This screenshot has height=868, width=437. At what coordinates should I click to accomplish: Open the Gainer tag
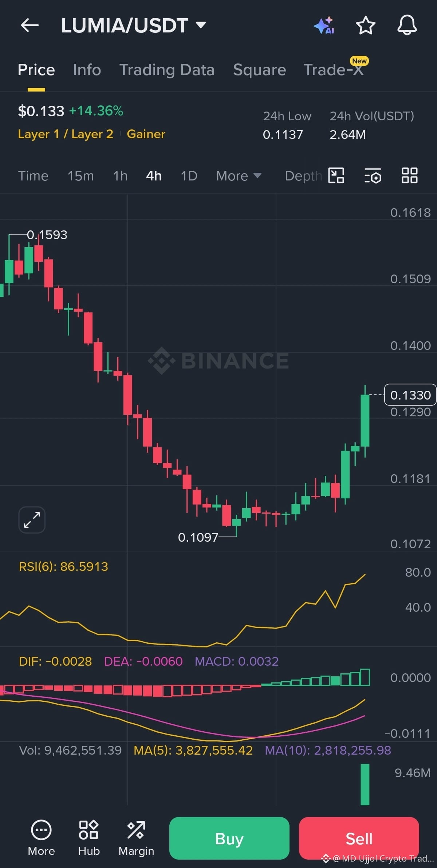[146, 134]
